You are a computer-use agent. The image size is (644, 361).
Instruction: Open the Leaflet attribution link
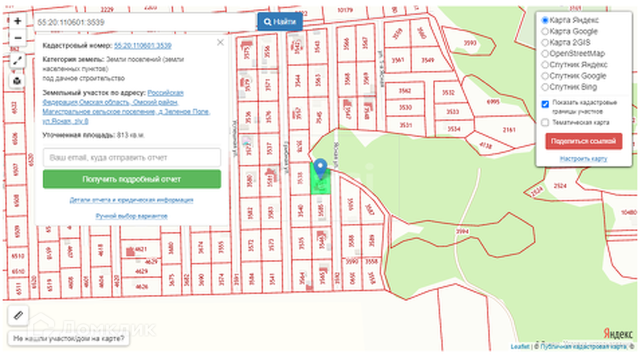520,347
